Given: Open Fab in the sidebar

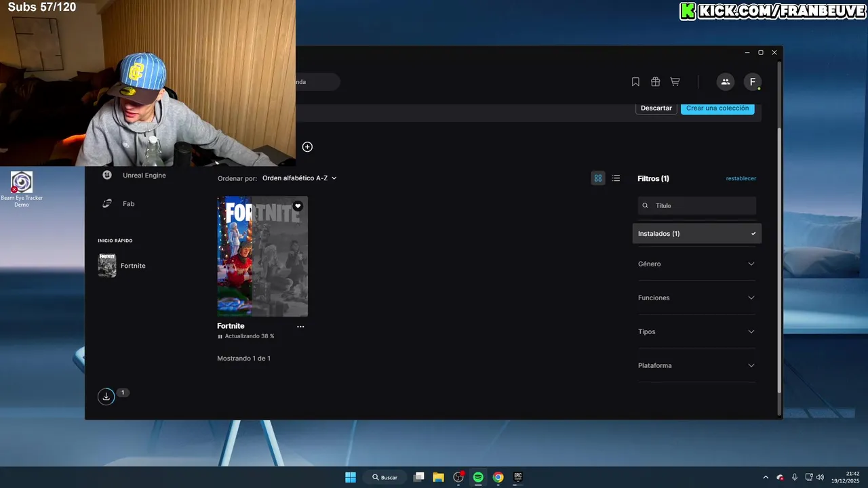Looking at the screenshot, I should click(119, 203).
